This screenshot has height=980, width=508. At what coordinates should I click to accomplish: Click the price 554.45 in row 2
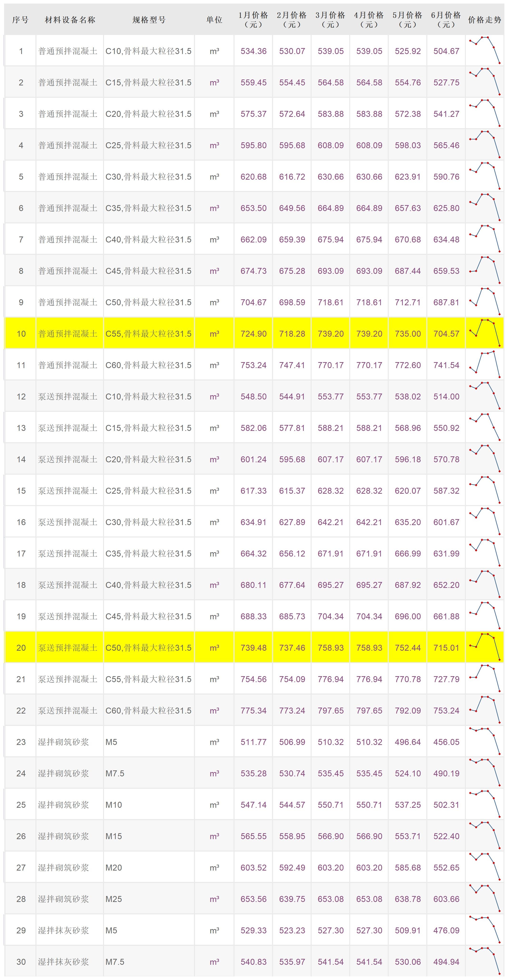[292, 83]
